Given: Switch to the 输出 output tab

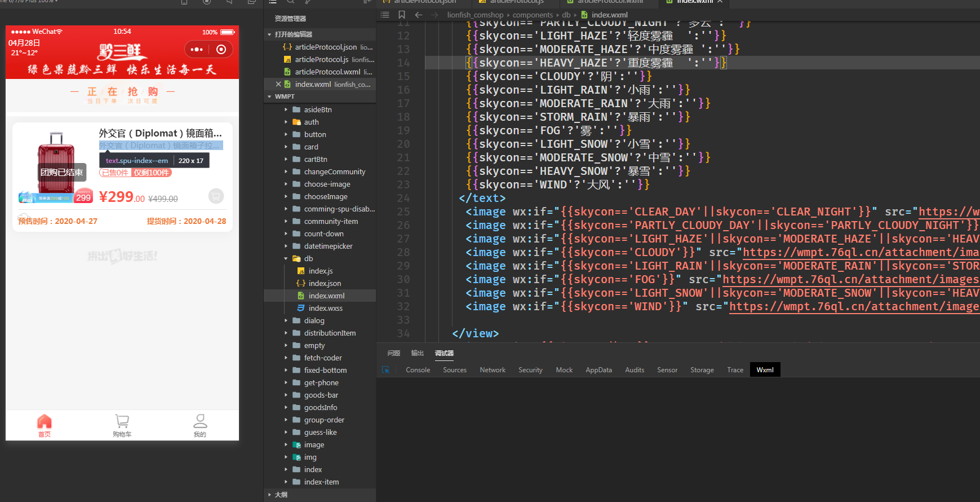Looking at the screenshot, I should [418, 353].
